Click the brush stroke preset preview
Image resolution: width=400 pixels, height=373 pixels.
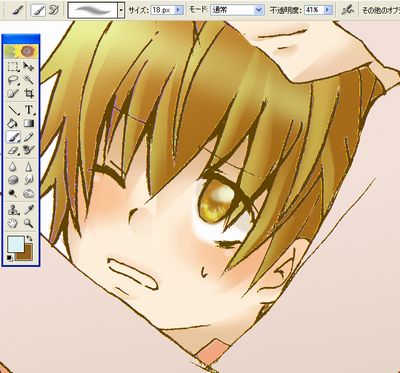click(92, 10)
